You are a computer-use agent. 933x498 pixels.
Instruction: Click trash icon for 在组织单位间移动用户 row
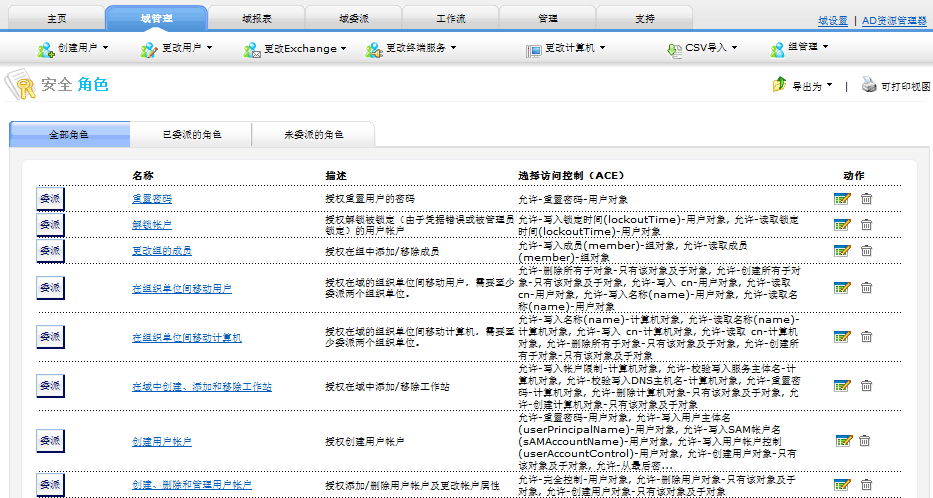point(866,288)
